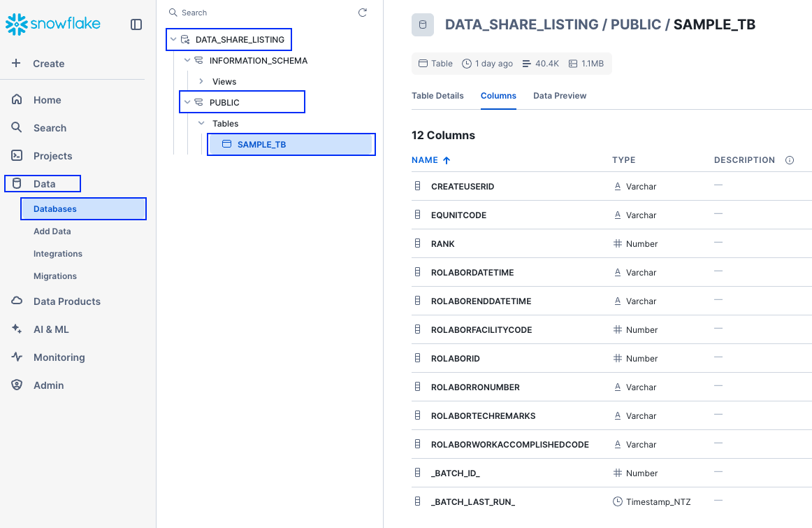Collapse the PUBLIC schema node
Image resolution: width=812 pixels, height=528 pixels.
(x=187, y=101)
